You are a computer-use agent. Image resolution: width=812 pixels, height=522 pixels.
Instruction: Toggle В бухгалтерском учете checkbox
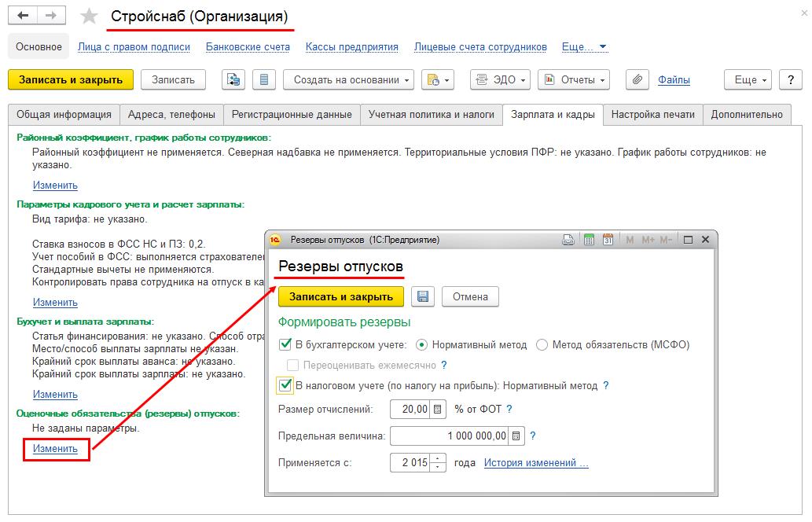285,344
